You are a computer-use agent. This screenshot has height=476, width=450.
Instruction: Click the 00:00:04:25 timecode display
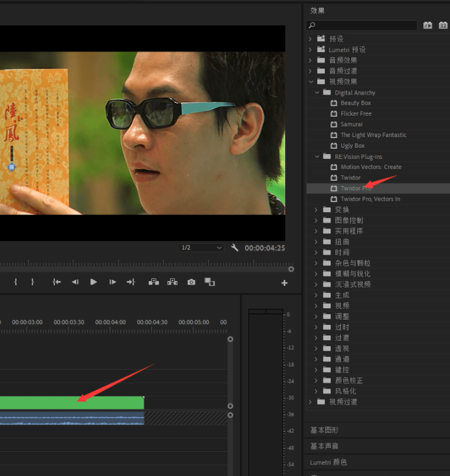(265, 248)
